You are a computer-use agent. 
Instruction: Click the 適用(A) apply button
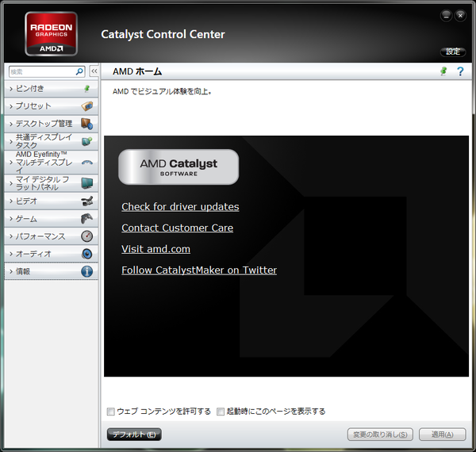point(443,435)
